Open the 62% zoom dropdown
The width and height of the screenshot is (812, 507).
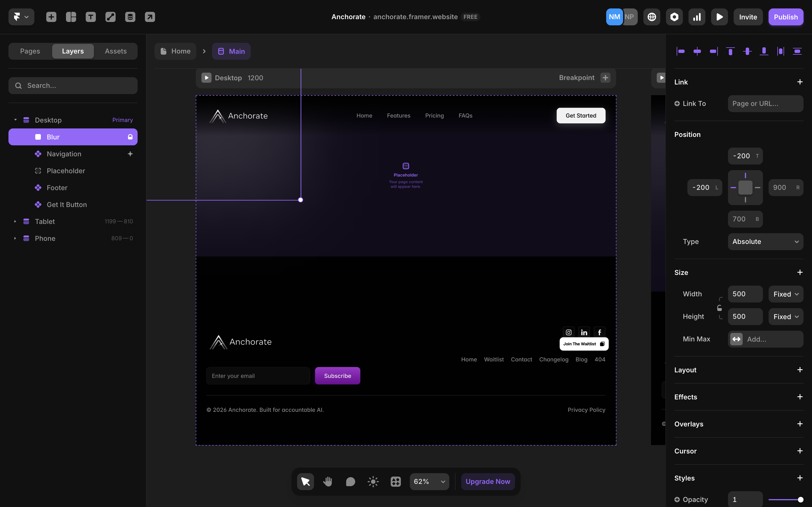[429, 482]
